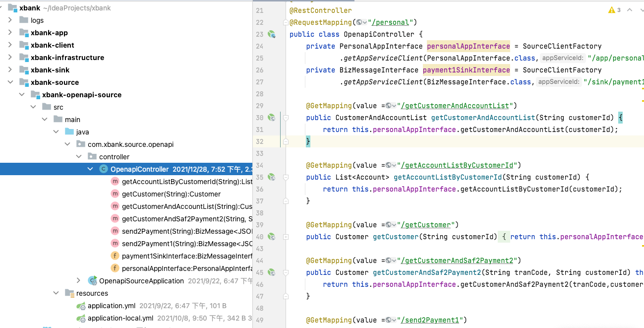Click the Spring bean gutter icon on line 23
This screenshot has height=328, width=644.
pos(271,34)
